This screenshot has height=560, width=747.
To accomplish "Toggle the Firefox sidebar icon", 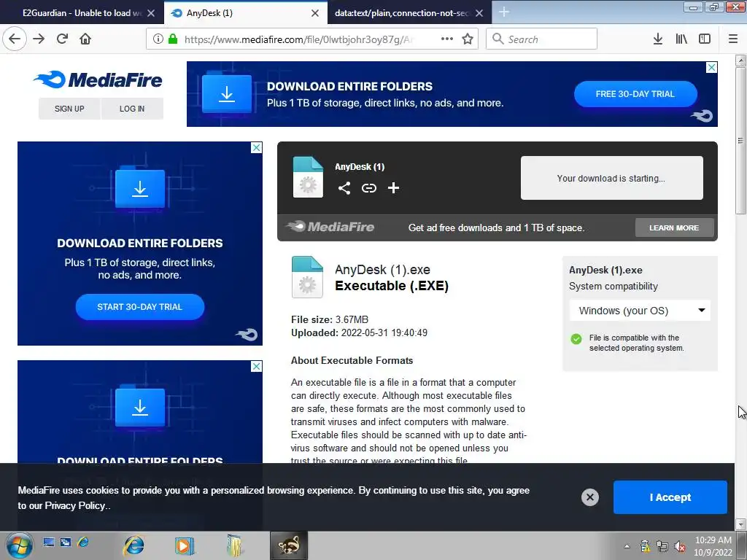I will coord(705,39).
